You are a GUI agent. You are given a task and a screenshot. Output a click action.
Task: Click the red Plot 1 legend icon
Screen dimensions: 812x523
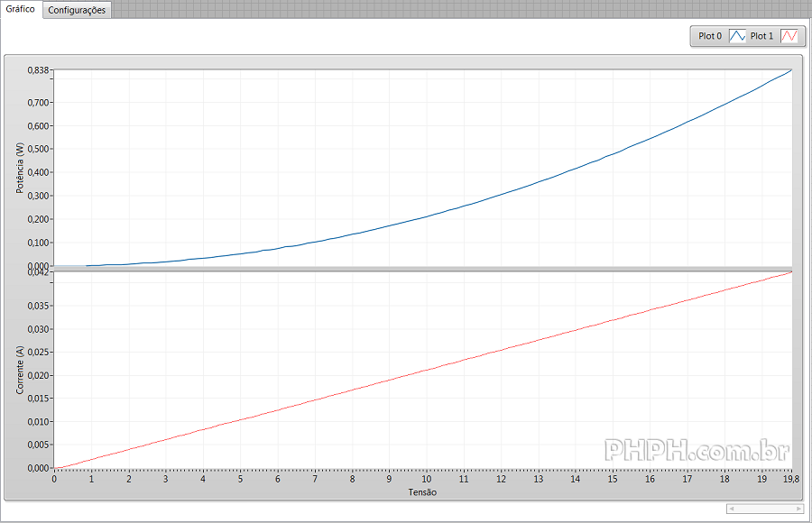(789, 36)
